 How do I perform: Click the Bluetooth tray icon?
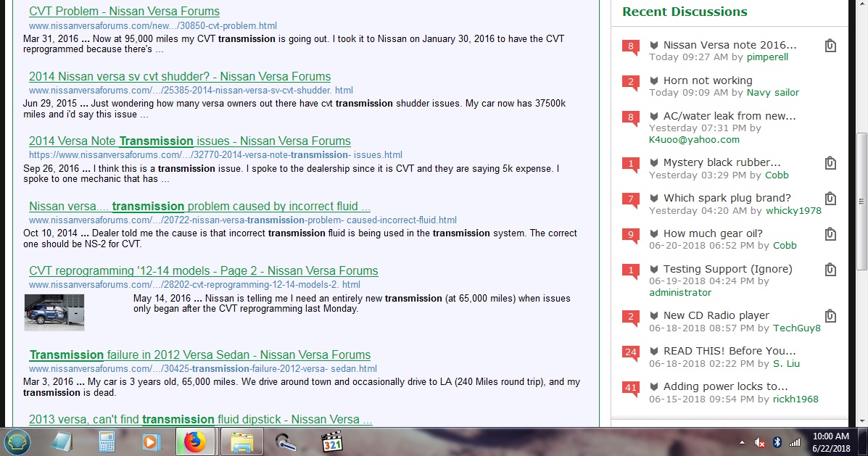tap(777, 442)
